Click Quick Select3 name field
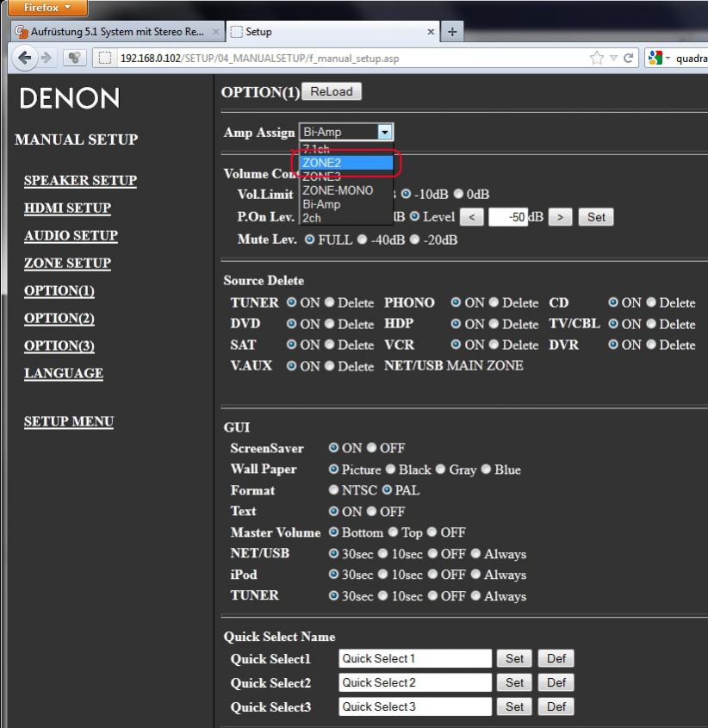Viewport: 708px width, 728px height. (415, 706)
